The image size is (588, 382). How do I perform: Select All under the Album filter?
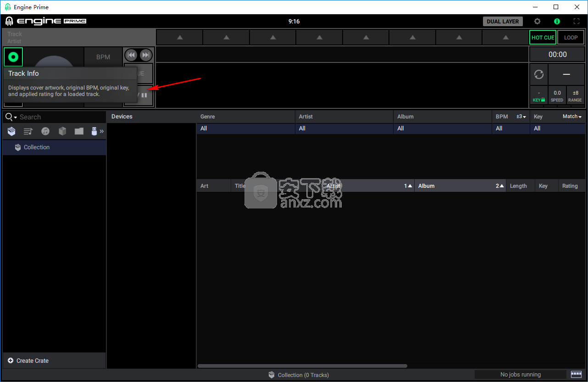443,129
